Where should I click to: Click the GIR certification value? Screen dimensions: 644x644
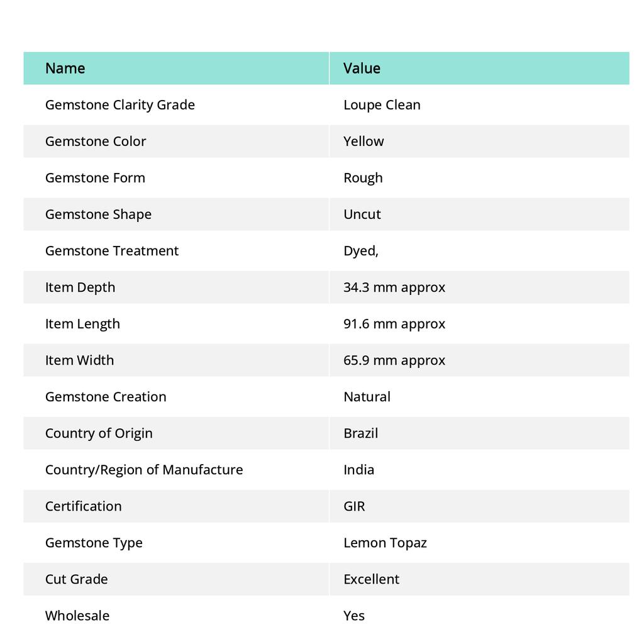(x=354, y=506)
